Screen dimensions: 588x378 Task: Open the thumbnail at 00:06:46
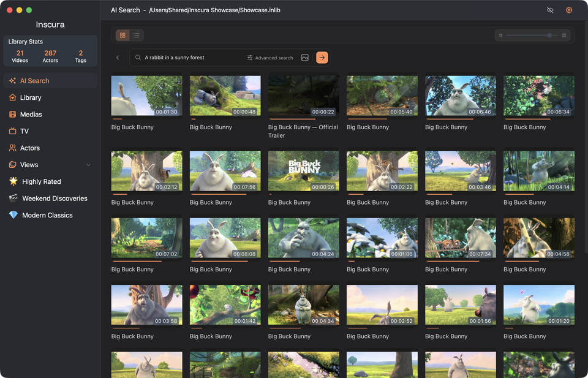(461, 96)
